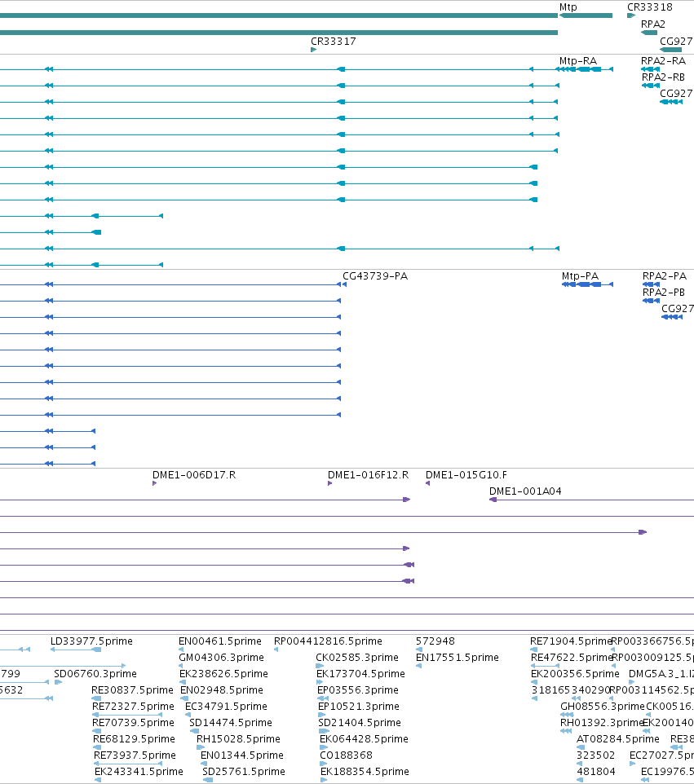This screenshot has width=694, height=784.
Task: Select the RPA2-RA transcript label
Action: point(664,60)
